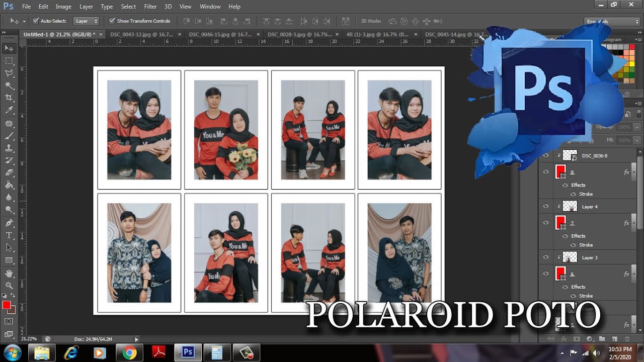Select the Brush tool
644x362 pixels.
coord(9,136)
